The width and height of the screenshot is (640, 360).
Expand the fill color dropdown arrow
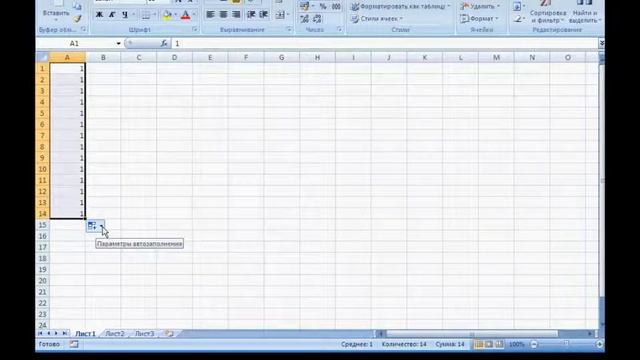(175, 15)
